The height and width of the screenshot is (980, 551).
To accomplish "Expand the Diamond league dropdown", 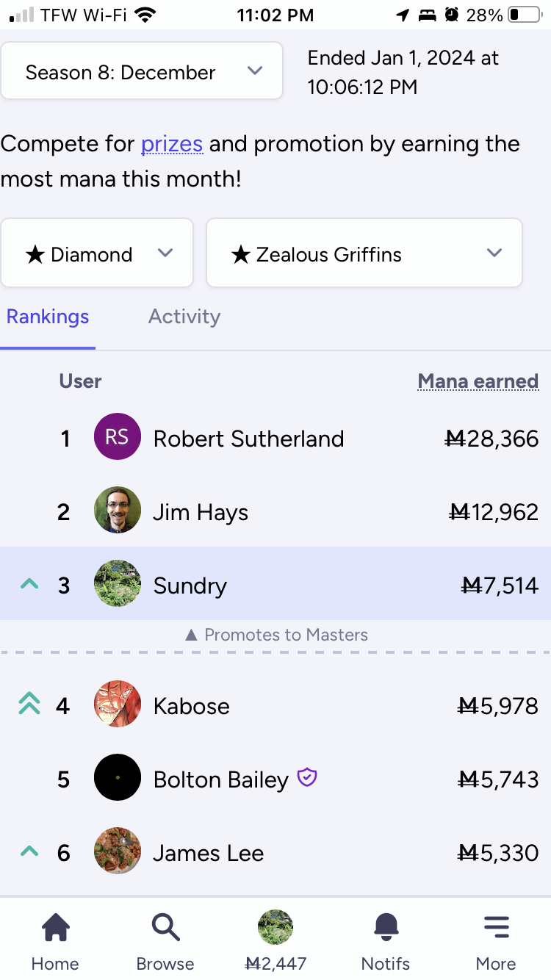I will (x=97, y=253).
